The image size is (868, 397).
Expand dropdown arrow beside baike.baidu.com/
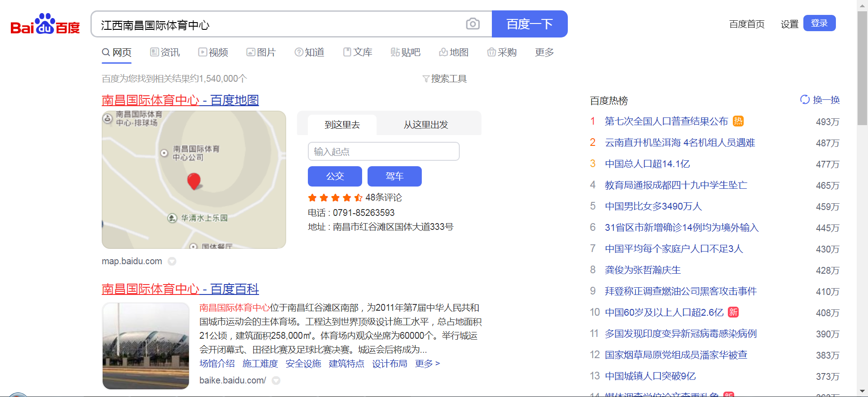click(x=276, y=380)
